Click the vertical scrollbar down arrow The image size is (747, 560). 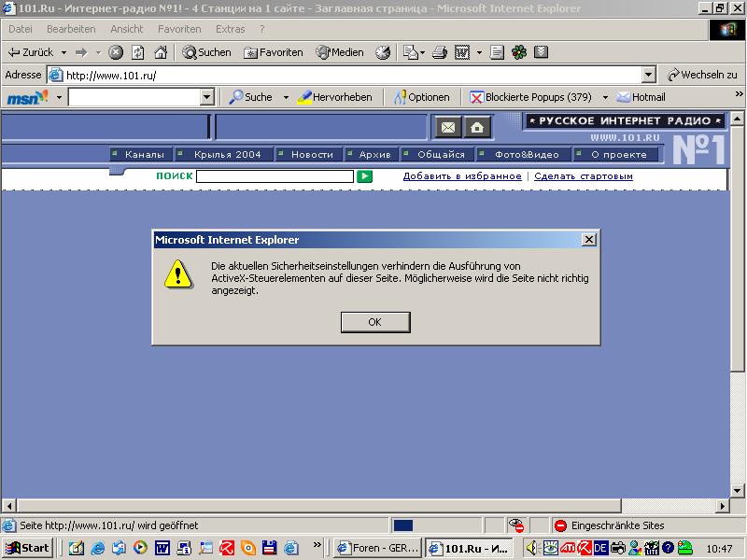coord(737,490)
